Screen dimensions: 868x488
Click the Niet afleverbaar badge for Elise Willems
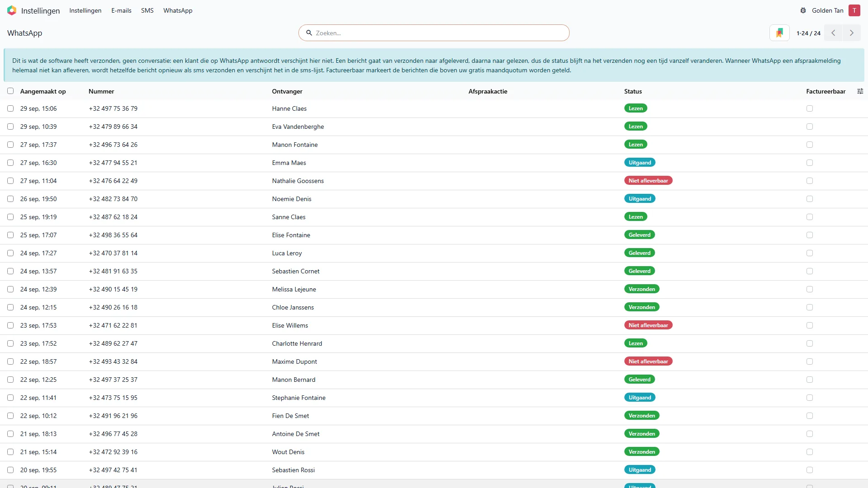(648, 325)
